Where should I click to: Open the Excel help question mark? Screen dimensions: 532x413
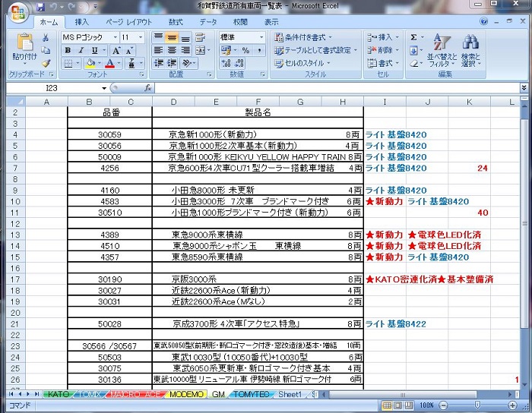[484, 22]
